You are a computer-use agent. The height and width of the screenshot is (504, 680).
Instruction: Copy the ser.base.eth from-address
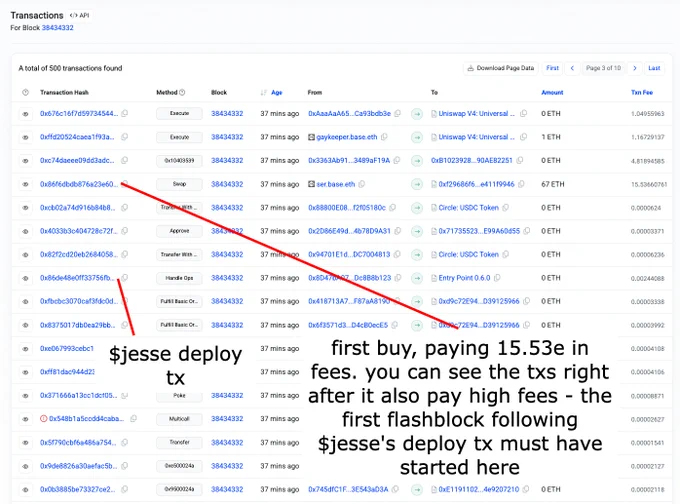[x=362, y=184]
